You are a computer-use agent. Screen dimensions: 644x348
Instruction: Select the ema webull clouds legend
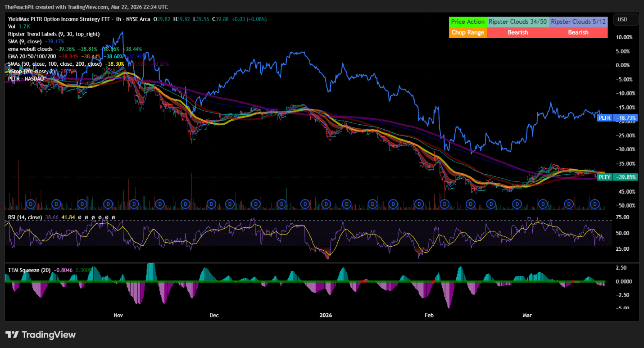click(30, 49)
